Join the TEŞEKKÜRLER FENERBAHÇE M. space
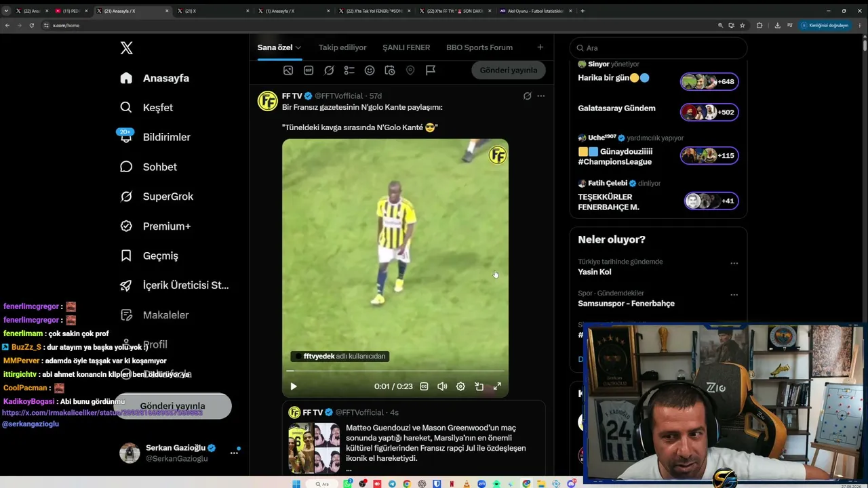The height and width of the screenshot is (488, 868). 711,201
